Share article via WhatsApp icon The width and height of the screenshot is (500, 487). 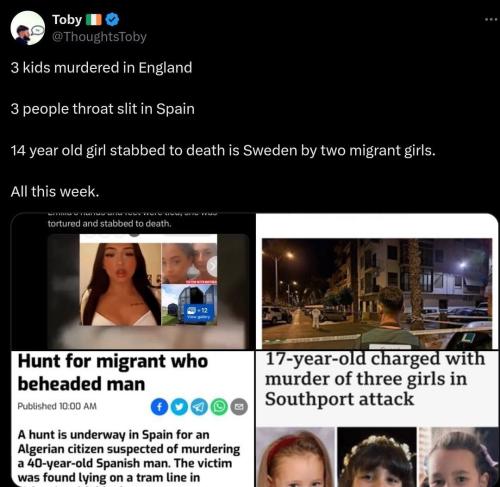coord(219,407)
